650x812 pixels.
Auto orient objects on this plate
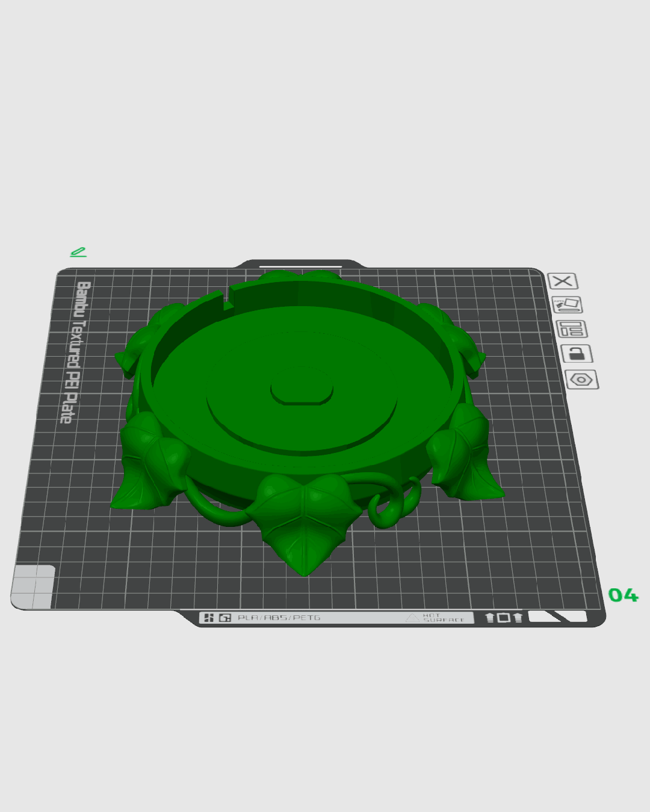(x=568, y=305)
